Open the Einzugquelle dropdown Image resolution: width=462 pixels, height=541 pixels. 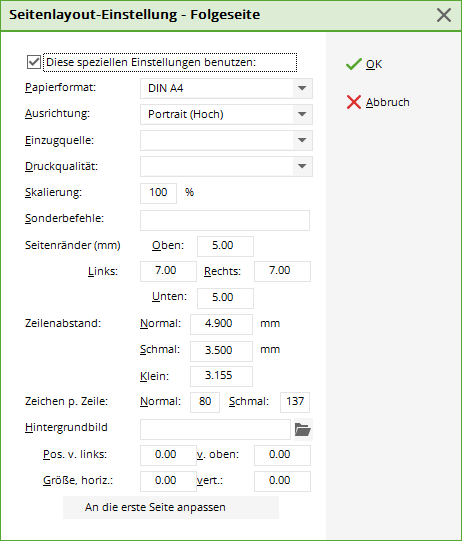(226, 140)
